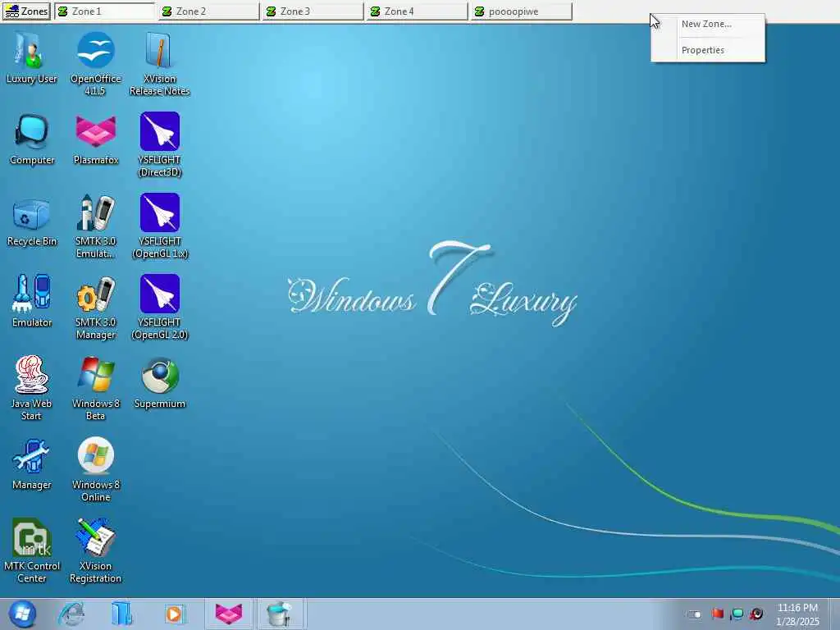Choose New Zone... from context menu
The width and height of the screenshot is (840, 630).
coord(707,24)
